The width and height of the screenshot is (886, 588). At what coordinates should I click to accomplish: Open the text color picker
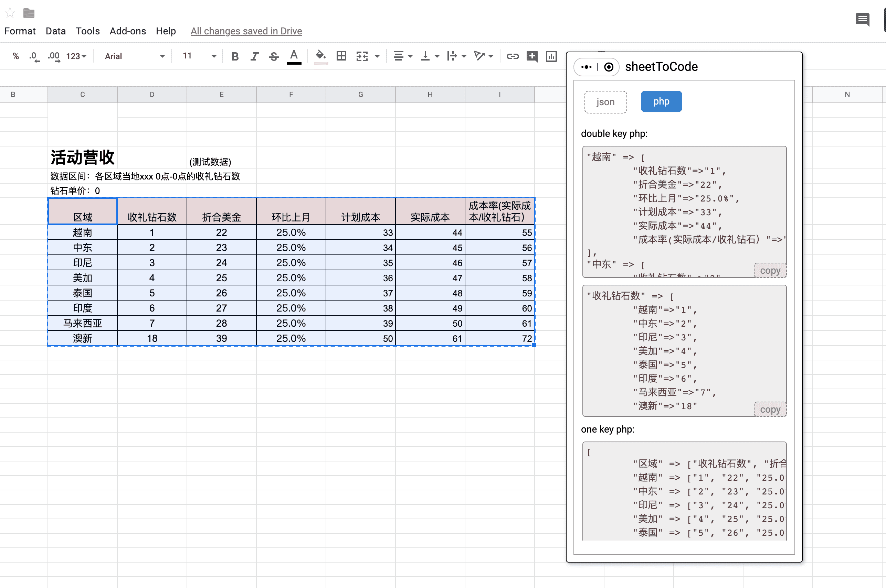coord(294,56)
